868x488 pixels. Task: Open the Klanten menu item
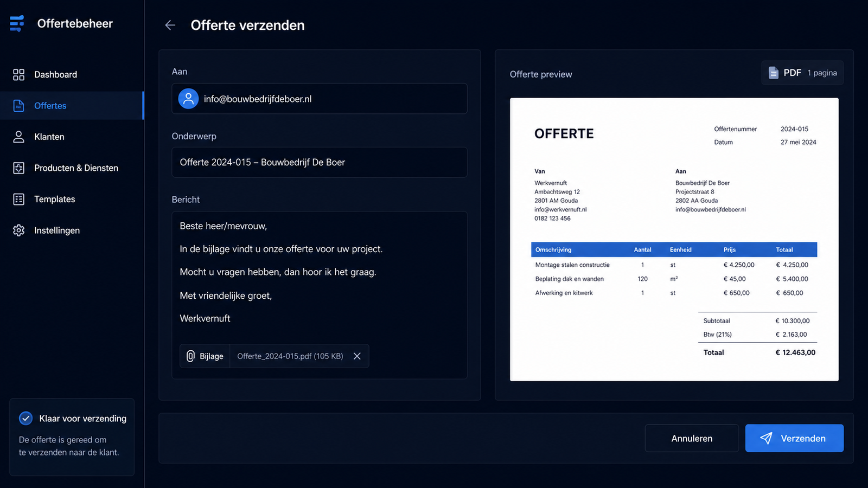pyautogui.click(x=72, y=137)
